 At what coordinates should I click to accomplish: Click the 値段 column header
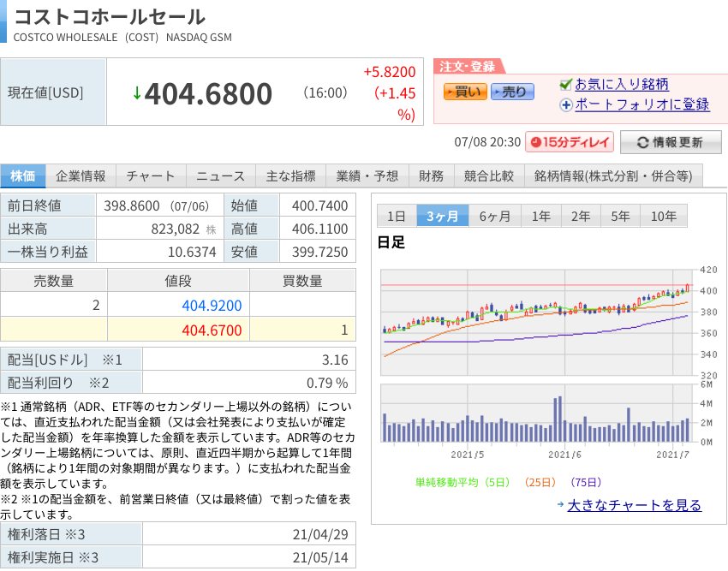click(x=178, y=281)
